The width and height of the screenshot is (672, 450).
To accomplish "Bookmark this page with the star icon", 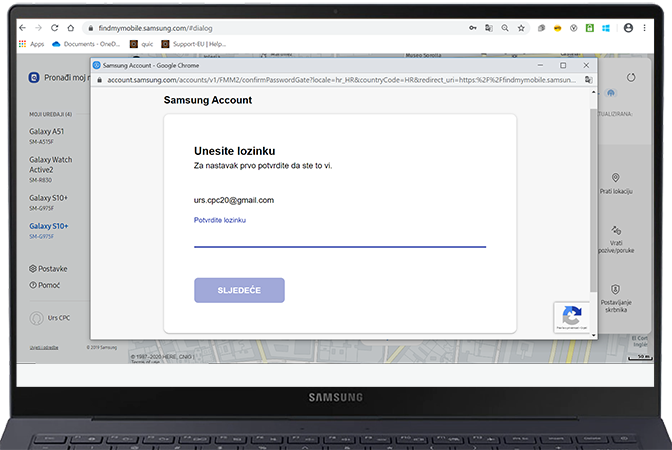I will click(521, 28).
